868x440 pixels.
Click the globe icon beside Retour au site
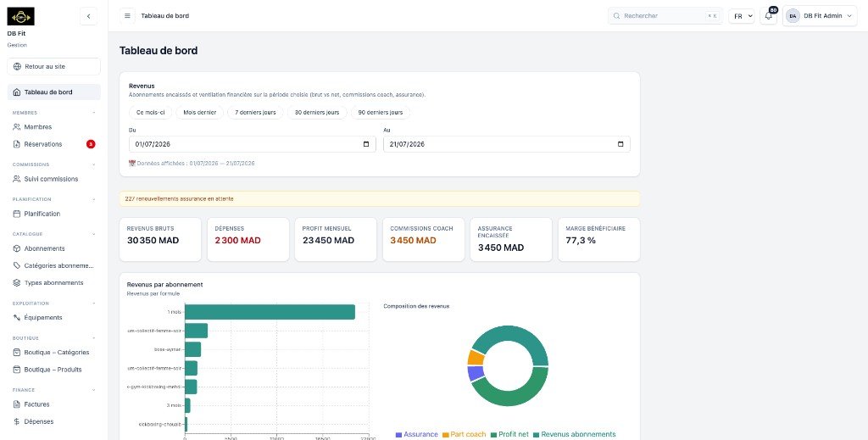point(17,66)
